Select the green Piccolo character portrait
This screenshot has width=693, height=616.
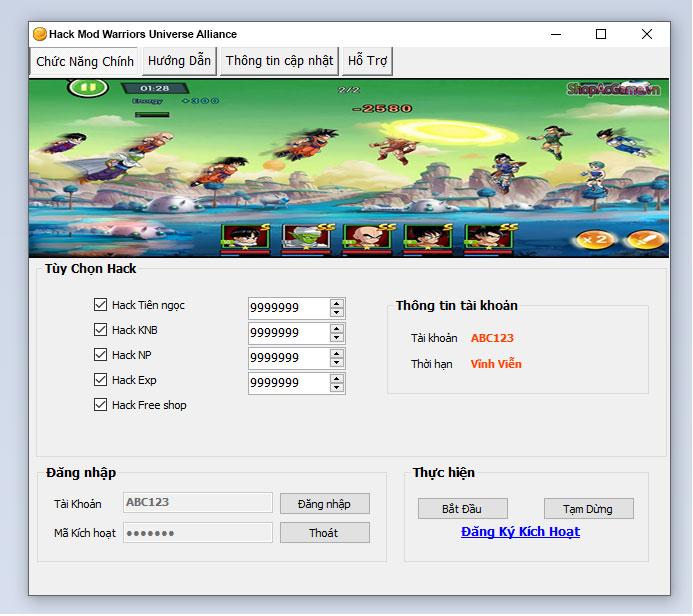click(307, 239)
